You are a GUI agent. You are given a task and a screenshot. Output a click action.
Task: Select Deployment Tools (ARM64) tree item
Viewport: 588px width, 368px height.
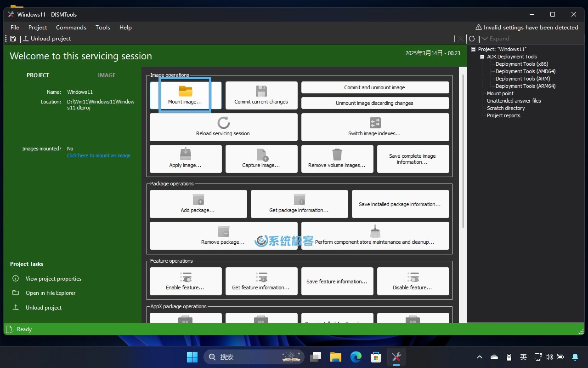point(526,86)
